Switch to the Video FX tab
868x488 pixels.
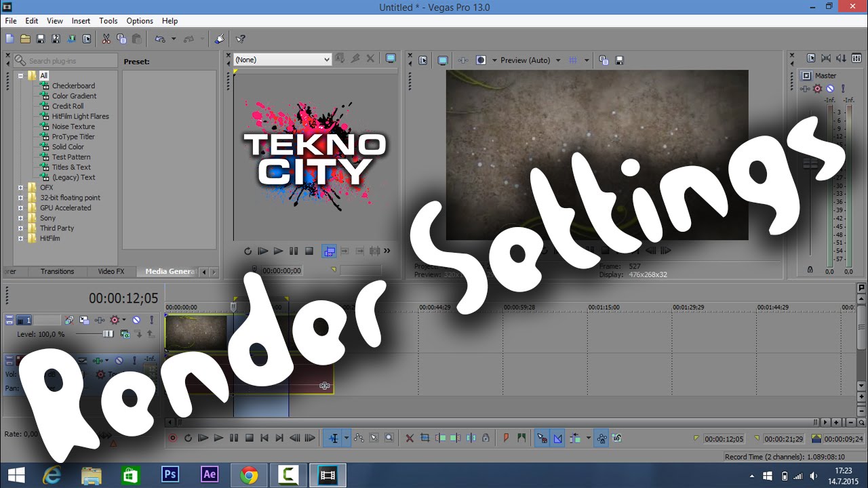pos(111,271)
